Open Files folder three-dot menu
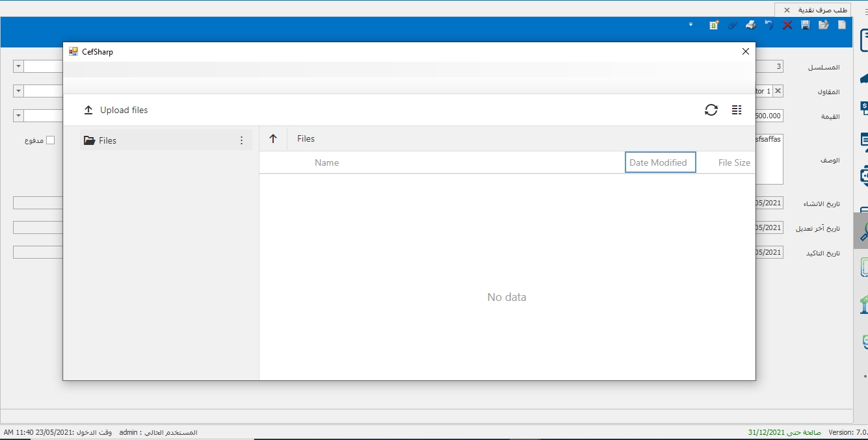 242,140
